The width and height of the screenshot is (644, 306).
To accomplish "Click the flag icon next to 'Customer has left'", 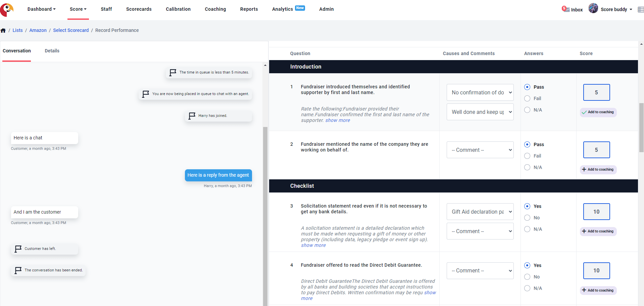I will click(18, 249).
